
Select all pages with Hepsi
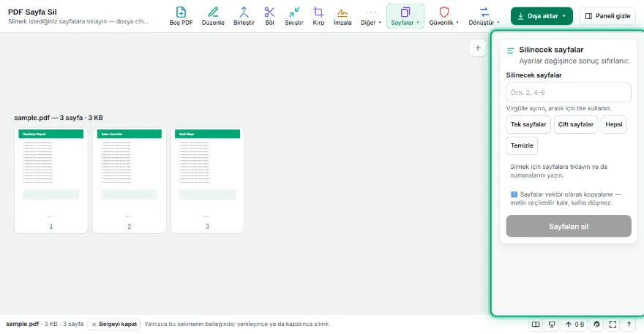(x=613, y=124)
